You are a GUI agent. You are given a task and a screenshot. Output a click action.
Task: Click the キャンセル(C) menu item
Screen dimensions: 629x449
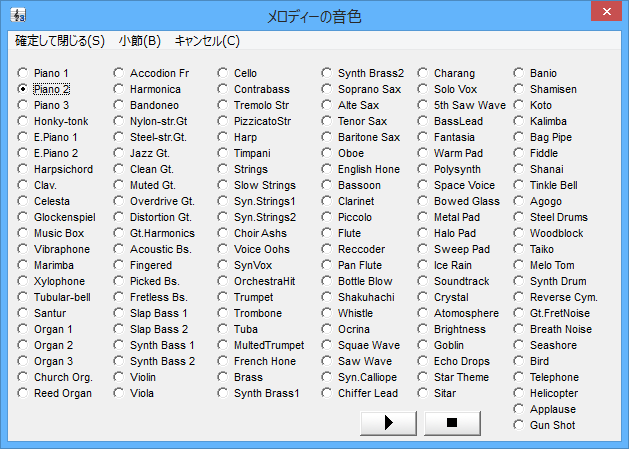(207, 41)
